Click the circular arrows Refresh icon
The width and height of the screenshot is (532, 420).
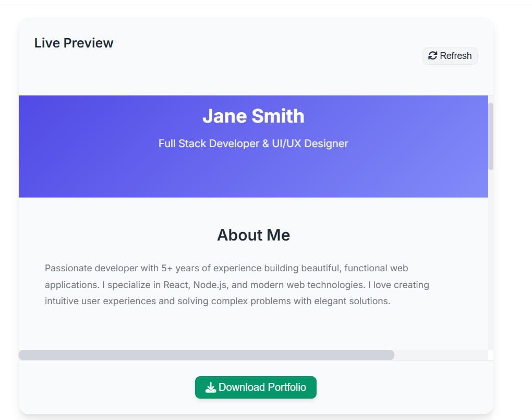pyautogui.click(x=432, y=56)
